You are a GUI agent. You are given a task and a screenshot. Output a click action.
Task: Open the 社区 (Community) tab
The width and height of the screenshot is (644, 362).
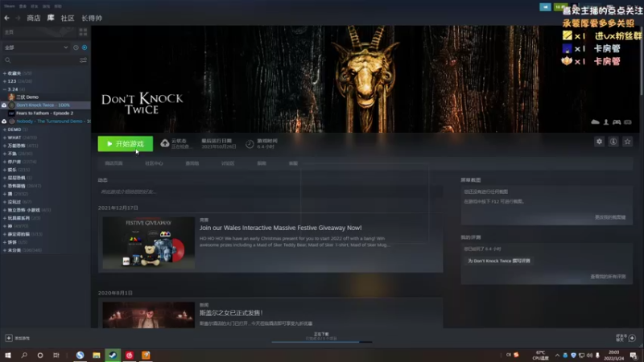pos(68,18)
